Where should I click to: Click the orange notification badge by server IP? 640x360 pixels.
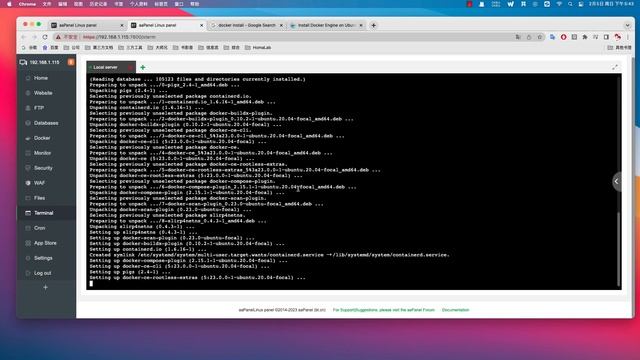(x=71, y=62)
